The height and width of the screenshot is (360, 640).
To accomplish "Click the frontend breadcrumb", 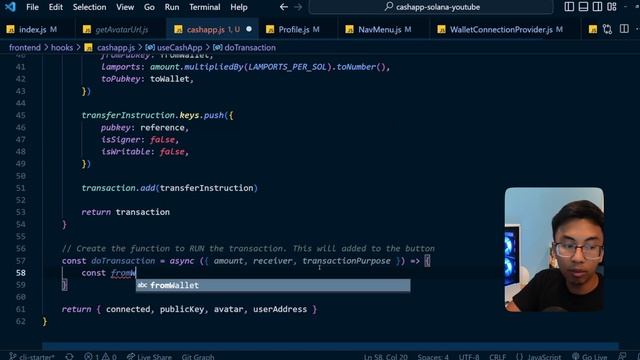I will [25, 47].
